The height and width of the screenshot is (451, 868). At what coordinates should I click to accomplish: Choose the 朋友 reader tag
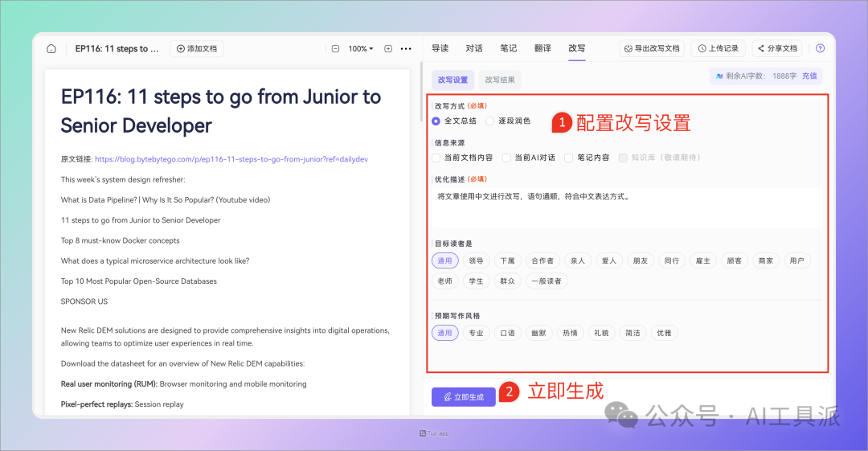coord(641,261)
